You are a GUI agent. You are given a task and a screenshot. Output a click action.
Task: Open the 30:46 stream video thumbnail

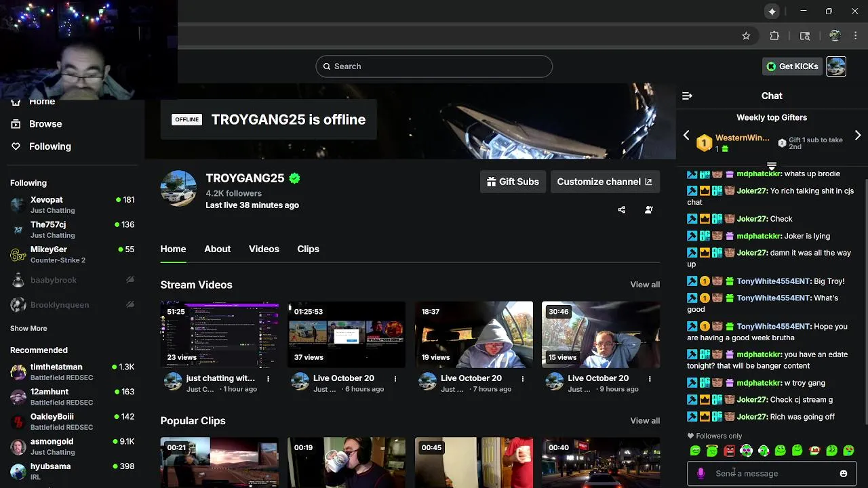tap(601, 335)
